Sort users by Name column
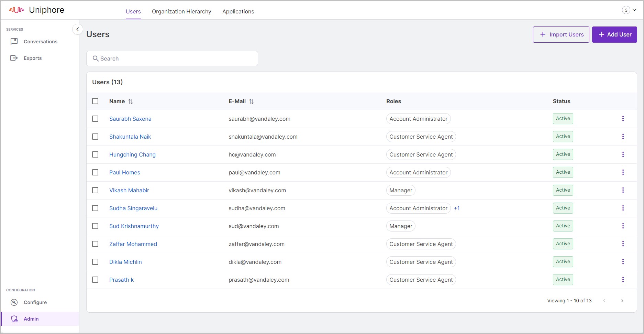 click(x=130, y=101)
